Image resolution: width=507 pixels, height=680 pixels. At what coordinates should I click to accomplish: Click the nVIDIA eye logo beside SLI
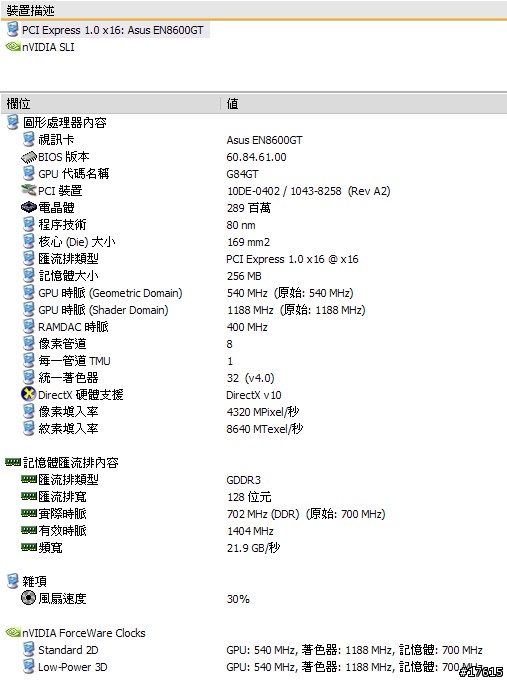pyautogui.click(x=13, y=46)
